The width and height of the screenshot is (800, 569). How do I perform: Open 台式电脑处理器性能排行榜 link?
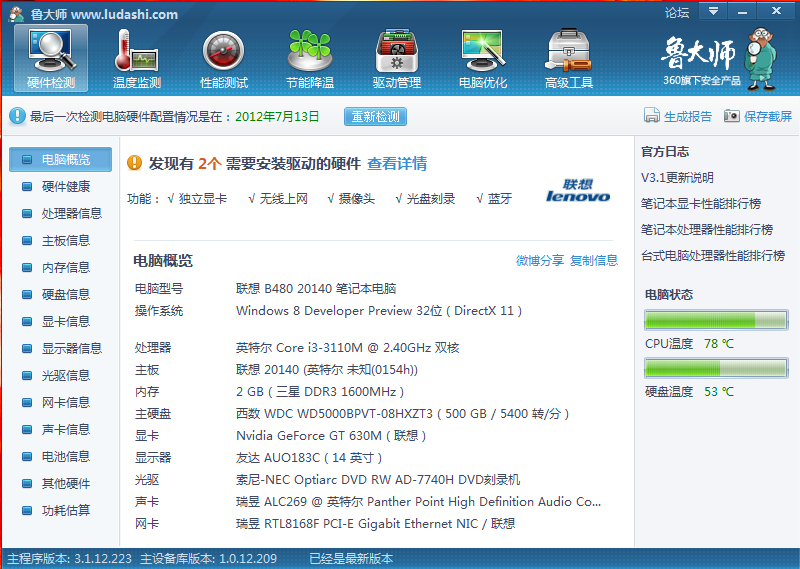point(713,256)
